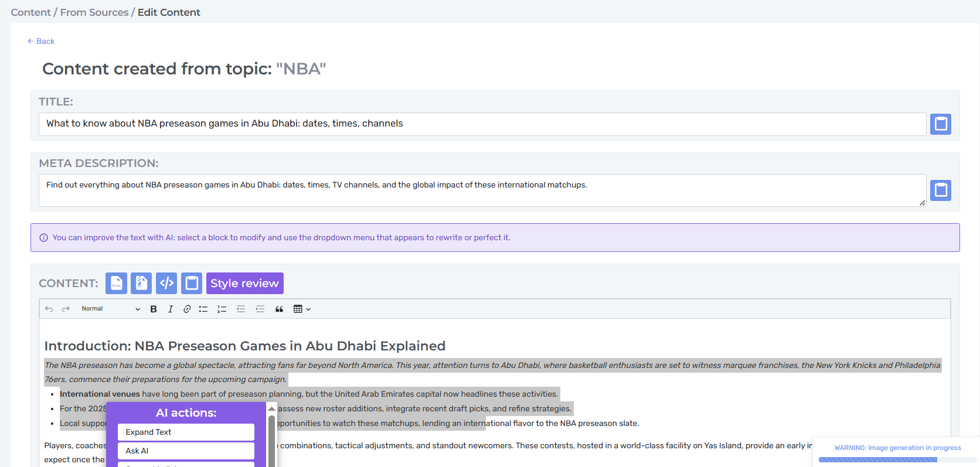Select Ask AI in the AI actions menu

186,451
